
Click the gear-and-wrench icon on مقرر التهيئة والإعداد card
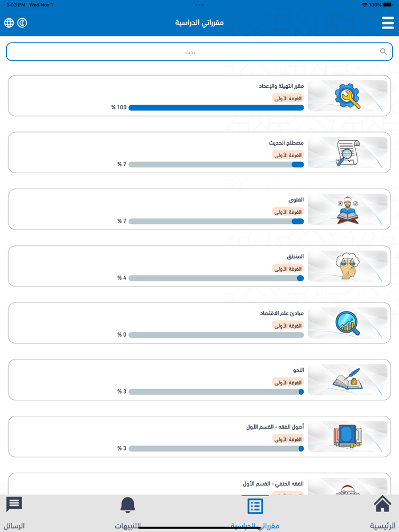pyautogui.click(x=348, y=96)
